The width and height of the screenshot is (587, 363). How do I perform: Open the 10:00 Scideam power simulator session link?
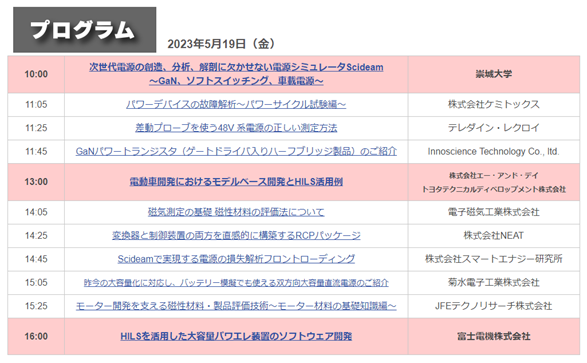point(236,74)
